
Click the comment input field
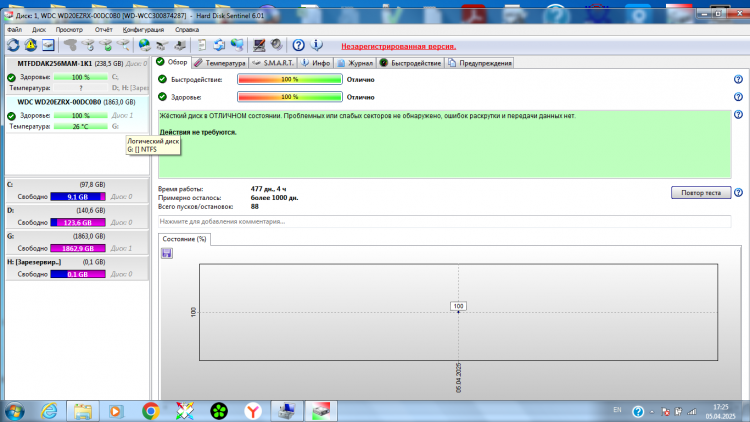[444, 222]
